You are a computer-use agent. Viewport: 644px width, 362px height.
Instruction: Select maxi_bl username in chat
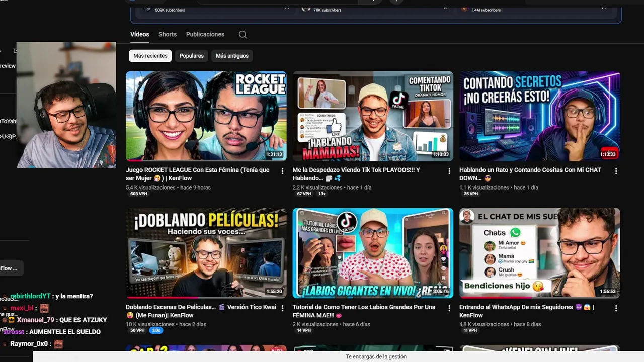point(21,308)
